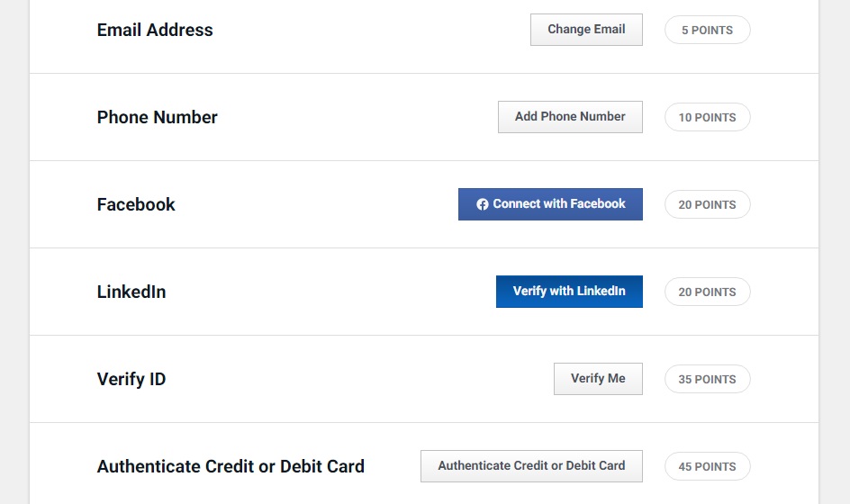The width and height of the screenshot is (850, 504).
Task: Select the 10 POINTS badge
Action: pos(707,117)
